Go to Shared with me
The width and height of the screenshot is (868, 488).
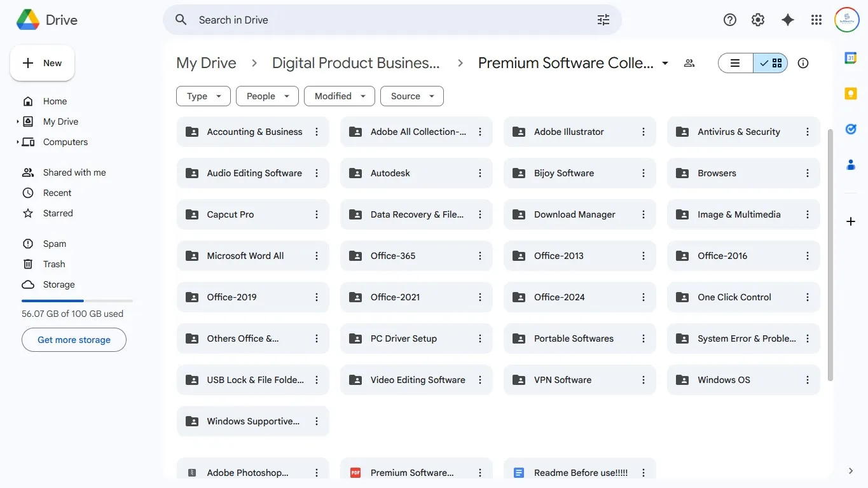(x=72, y=172)
